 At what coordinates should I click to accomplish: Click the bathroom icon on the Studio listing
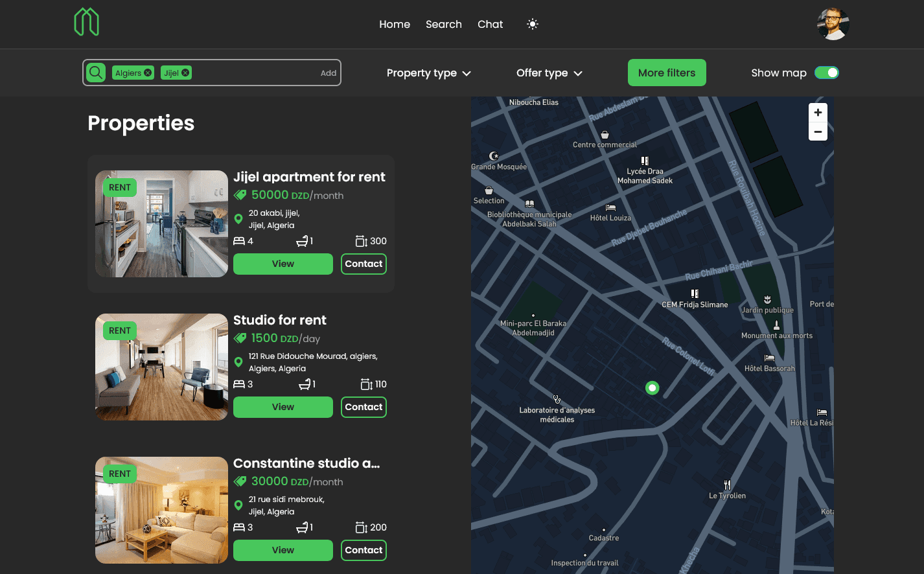click(x=305, y=384)
